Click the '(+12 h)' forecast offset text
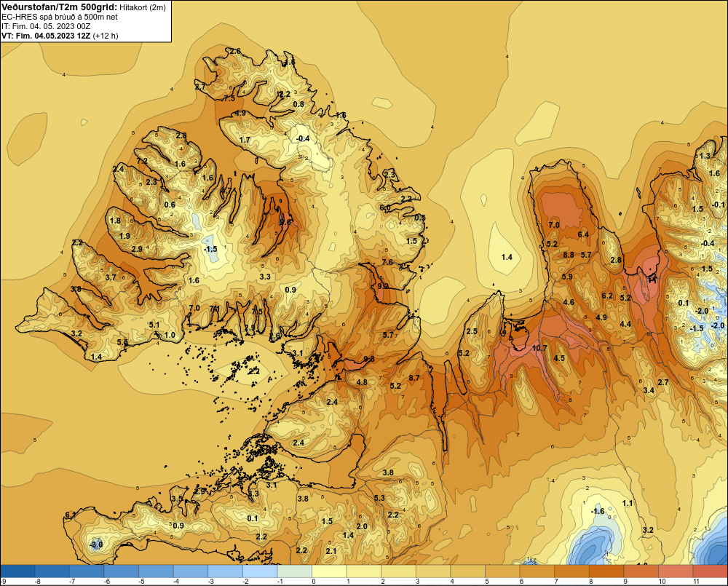The image size is (728, 586). pyautogui.click(x=106, y=36)
